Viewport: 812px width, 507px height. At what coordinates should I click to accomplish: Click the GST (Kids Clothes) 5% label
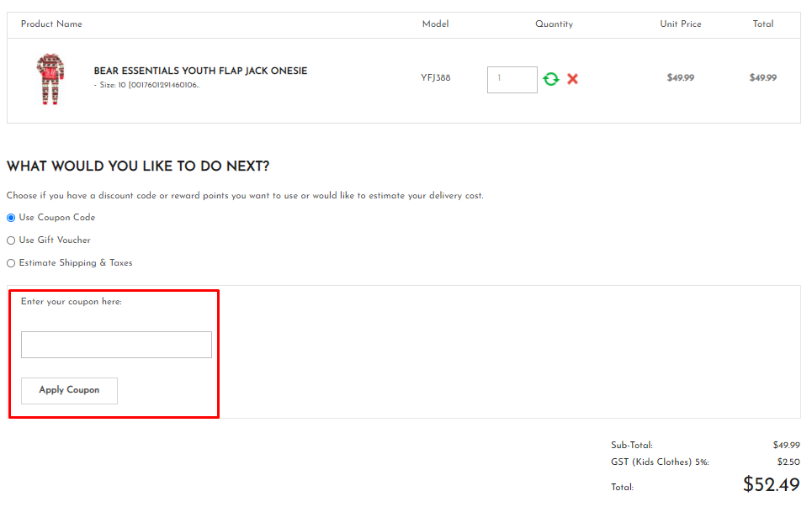point(660,462)
